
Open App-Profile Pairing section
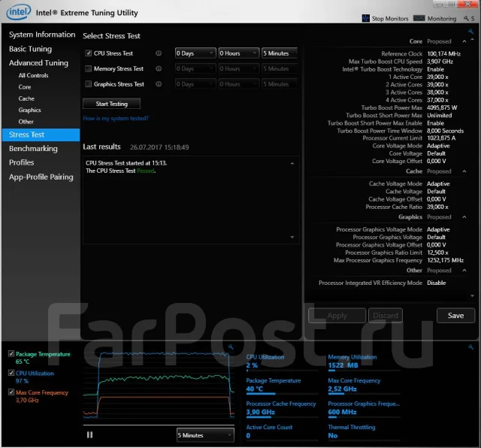(x=41, y=177)
